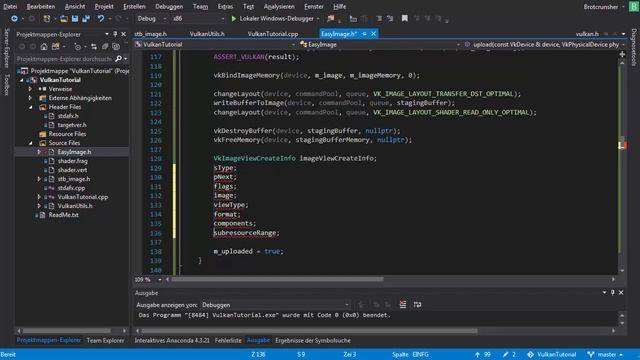Click the Show All Files icon in Projektmappen-Explorer
The width and height of the screenshot is (640, 360).
[x=116, y=47]
